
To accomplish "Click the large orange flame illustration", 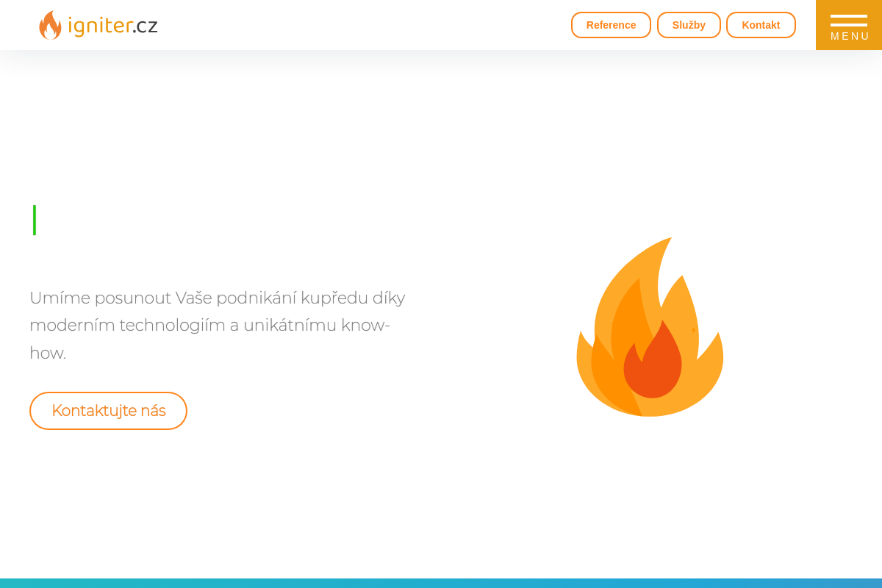I will pyautogui.click(x=650, y=327).
